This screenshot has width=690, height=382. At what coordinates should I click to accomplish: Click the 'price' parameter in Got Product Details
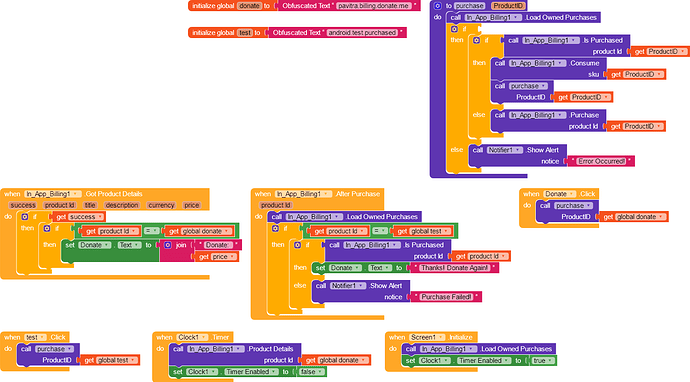tap(191, 205)
